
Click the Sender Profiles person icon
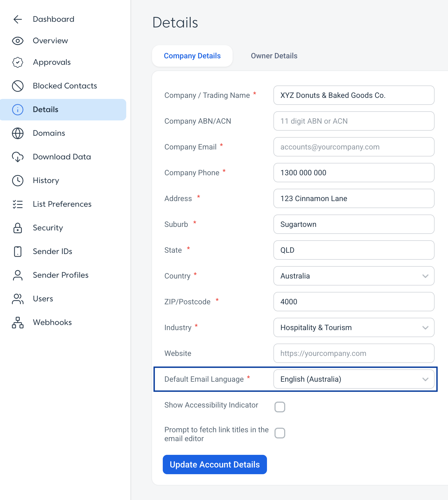click(x=18, y=275)
